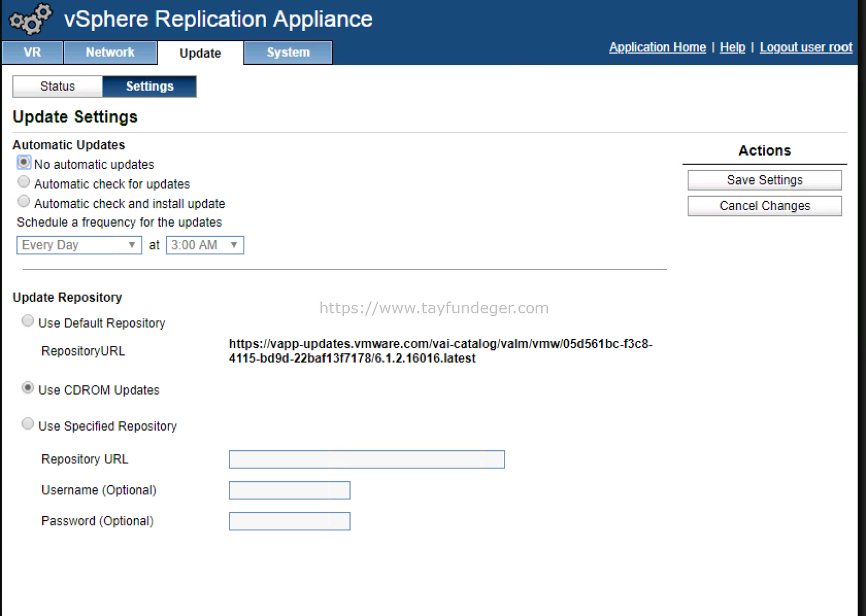Logout user root via the top link
The image size is (866, 616).
(805, 47)
